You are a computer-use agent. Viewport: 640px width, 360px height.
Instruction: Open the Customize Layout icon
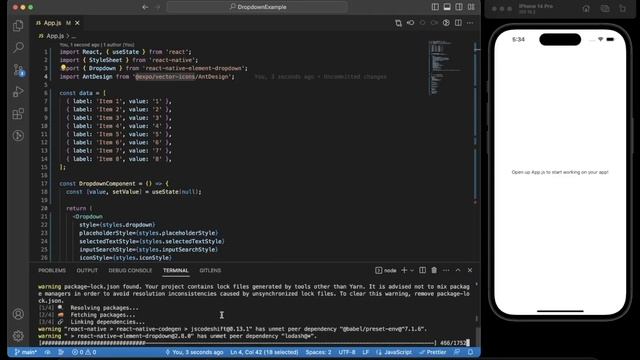(471, 7)
